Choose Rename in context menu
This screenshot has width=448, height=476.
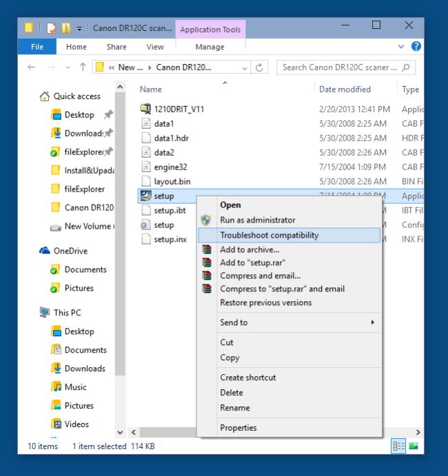[289, 408]
